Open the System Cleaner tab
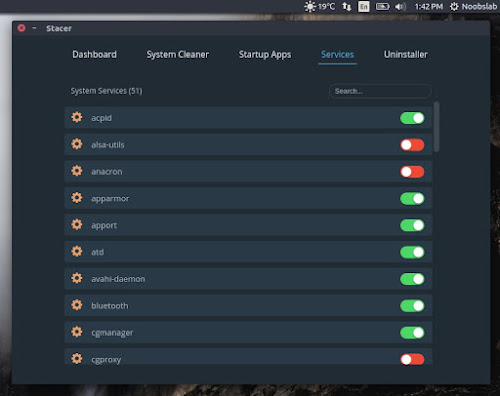Viewport: 500px width, 396px height. pyautogui.click(x=178, y=55)
